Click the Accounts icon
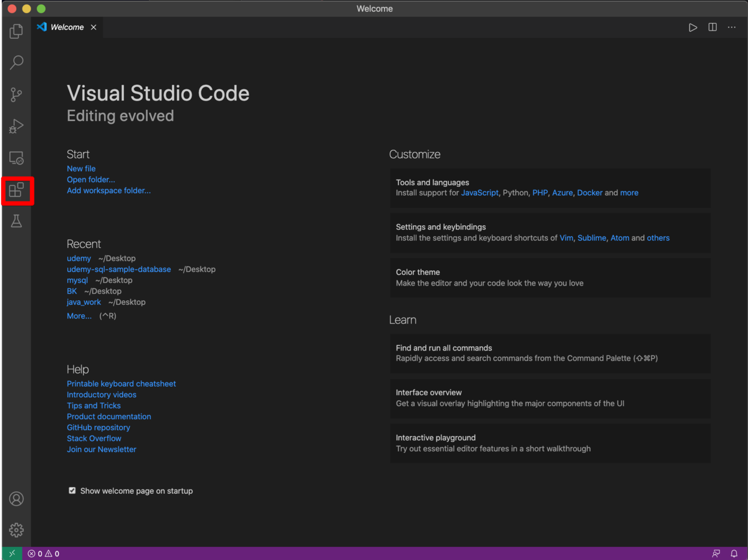The image size is (748, 560). point(16,499)
